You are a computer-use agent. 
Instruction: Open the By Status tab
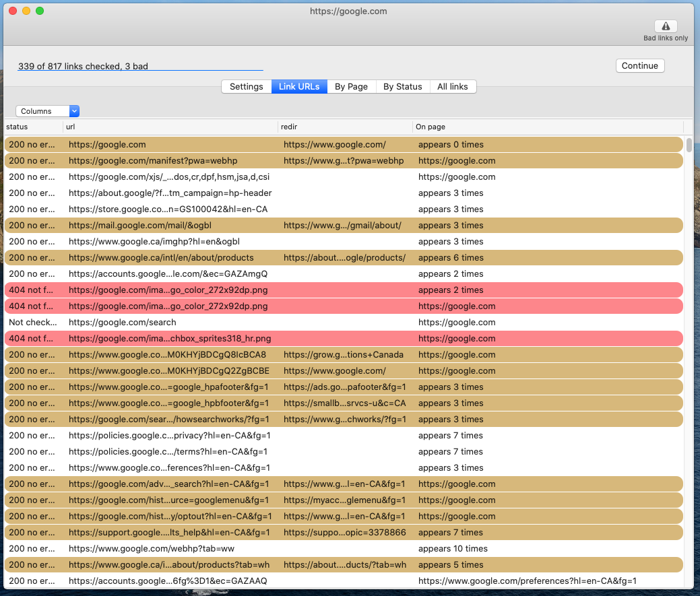coord(403,87)
